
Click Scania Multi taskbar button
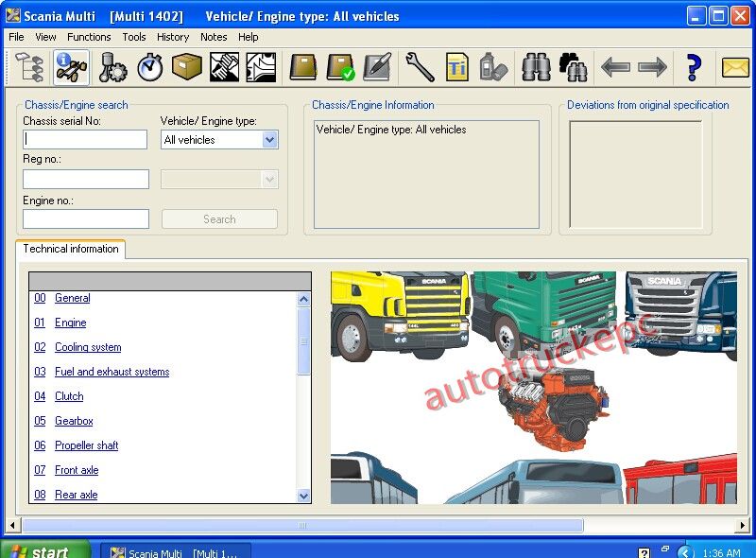(x=176, y=551)
